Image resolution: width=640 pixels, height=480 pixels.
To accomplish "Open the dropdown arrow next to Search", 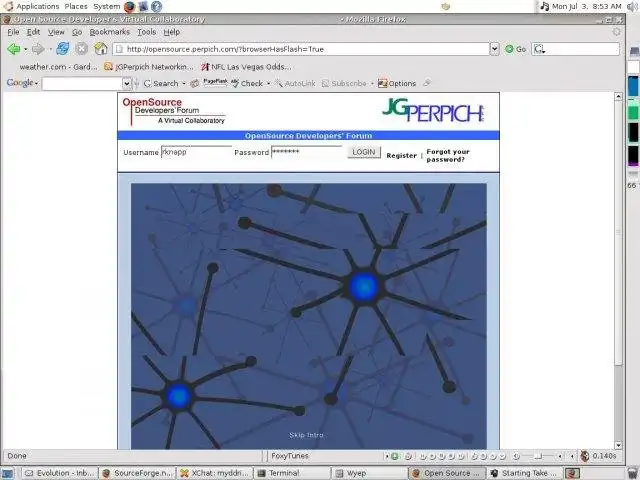I will click(184, 84).
